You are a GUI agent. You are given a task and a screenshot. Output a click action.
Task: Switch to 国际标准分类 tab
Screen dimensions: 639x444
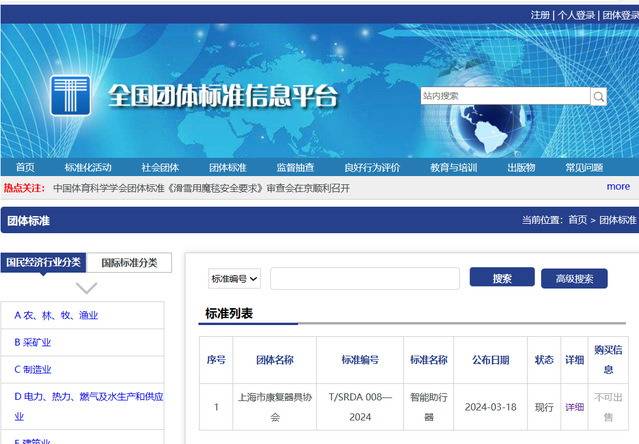coord(129,263)
